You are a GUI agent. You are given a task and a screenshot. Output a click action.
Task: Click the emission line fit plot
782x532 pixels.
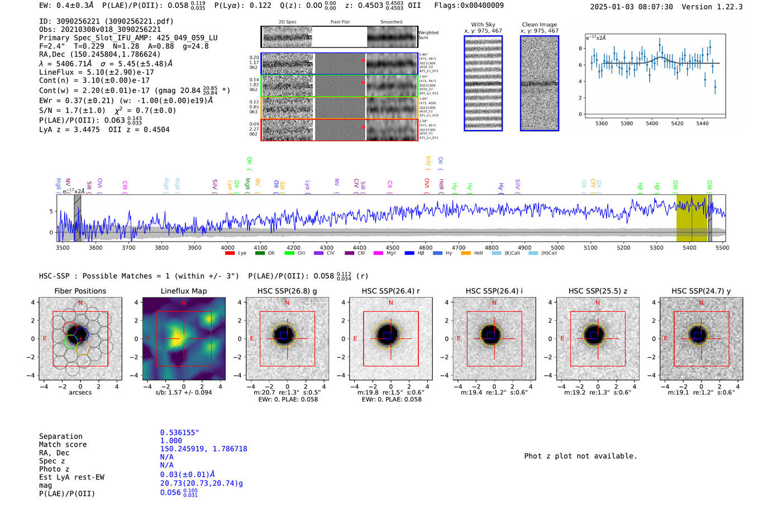tap(655, 76)
